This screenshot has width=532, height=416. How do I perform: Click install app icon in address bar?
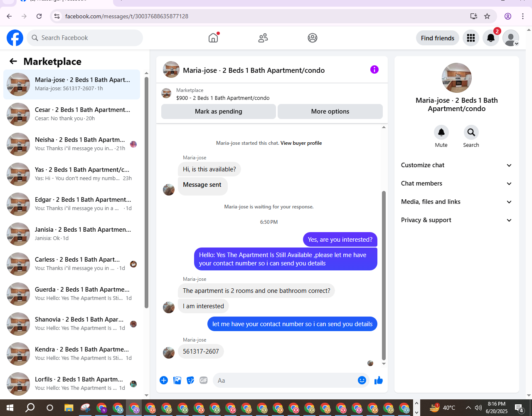[473, 16]
